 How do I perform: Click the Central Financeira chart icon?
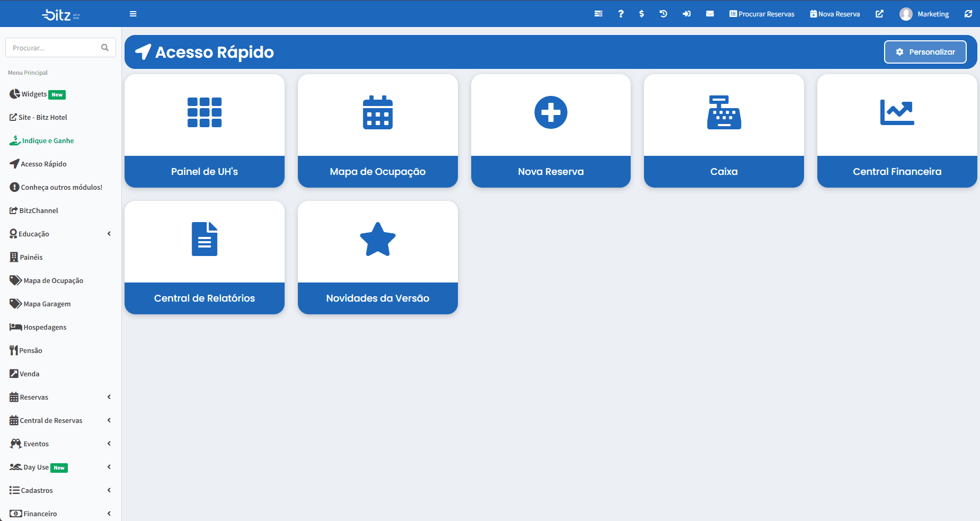(897, 112)
